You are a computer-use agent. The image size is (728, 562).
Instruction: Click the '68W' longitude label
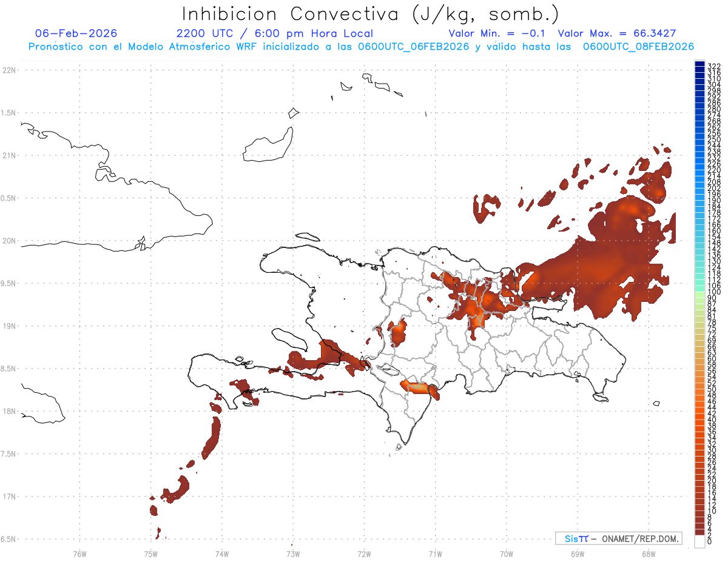[648, 554]
